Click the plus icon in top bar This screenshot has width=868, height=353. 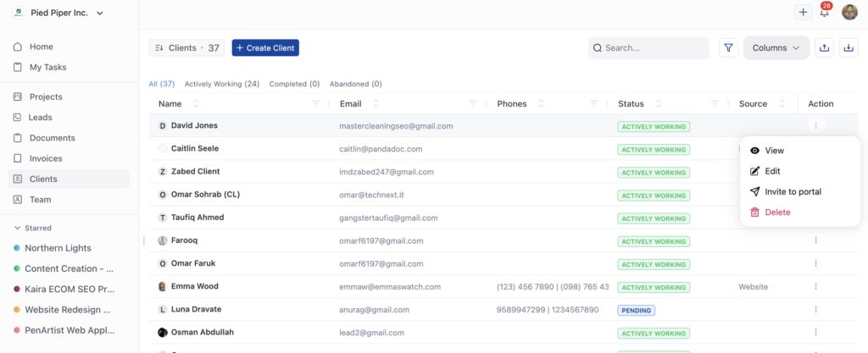(x=803, y=12)
